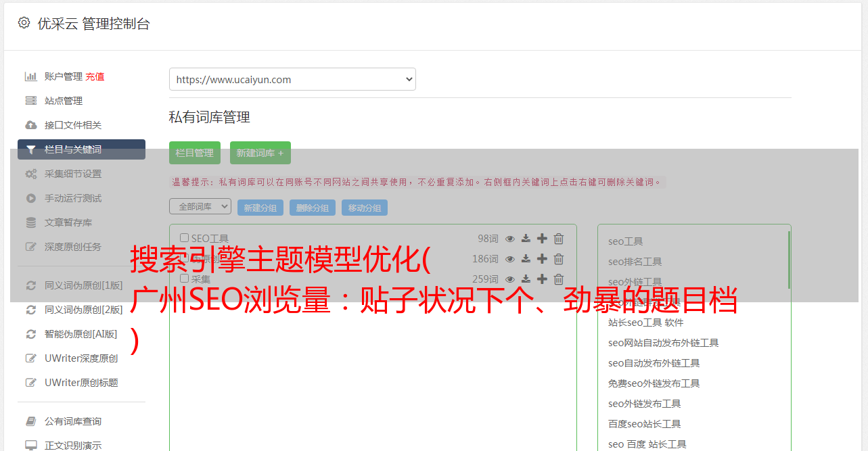Select 栏目与关键词 in the sidebar
The image size is (868, 451).
point(81,149)
